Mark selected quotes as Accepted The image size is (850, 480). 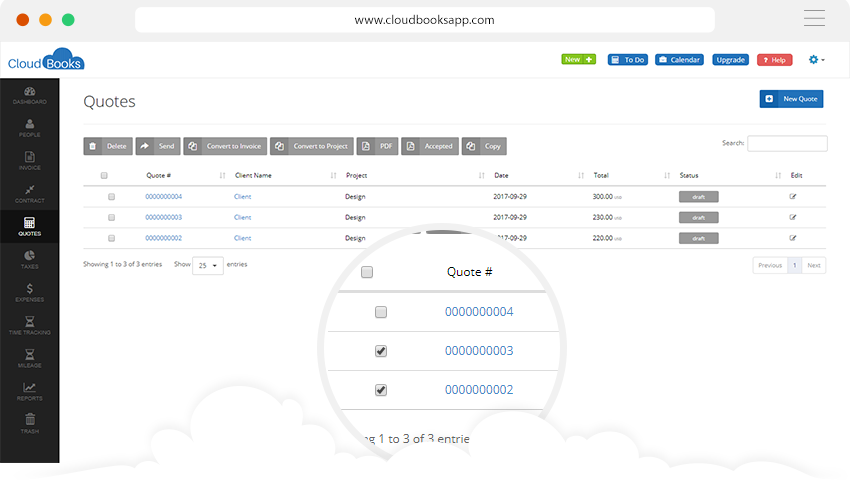pyautogui.click(x=430, y=146)
